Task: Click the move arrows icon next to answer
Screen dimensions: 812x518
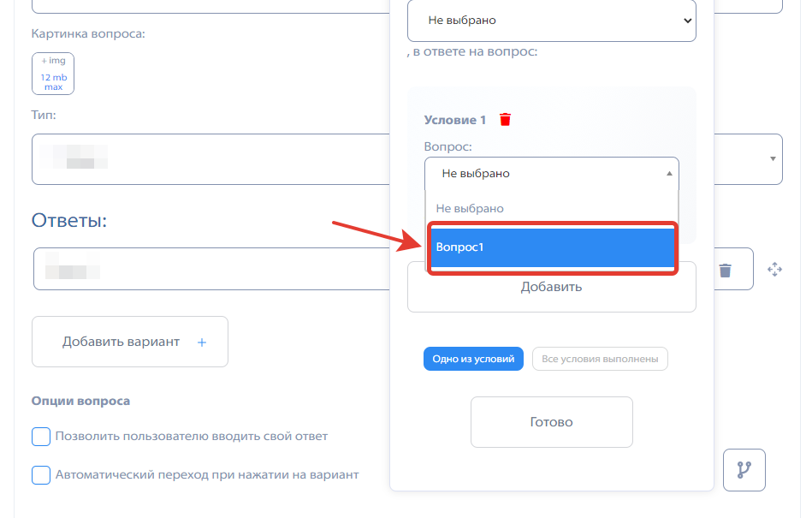Action: pyautogui.click(x=774, y=270)
